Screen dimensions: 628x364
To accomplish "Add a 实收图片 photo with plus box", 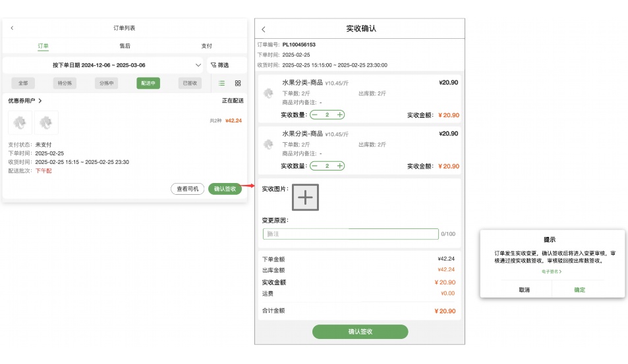I will coord(305,197).
